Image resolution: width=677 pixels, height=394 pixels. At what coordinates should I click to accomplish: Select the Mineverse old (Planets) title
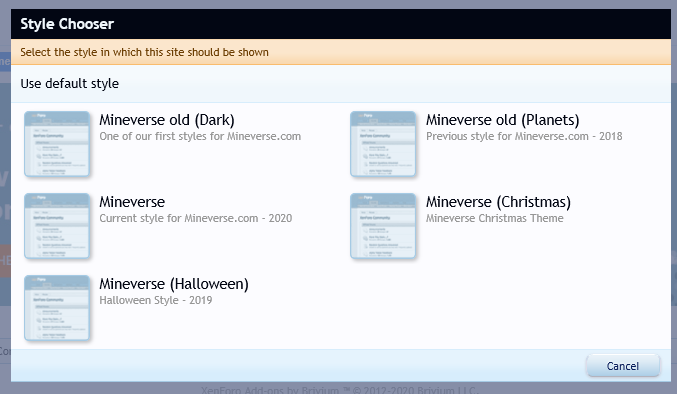(x=503, y=120)
